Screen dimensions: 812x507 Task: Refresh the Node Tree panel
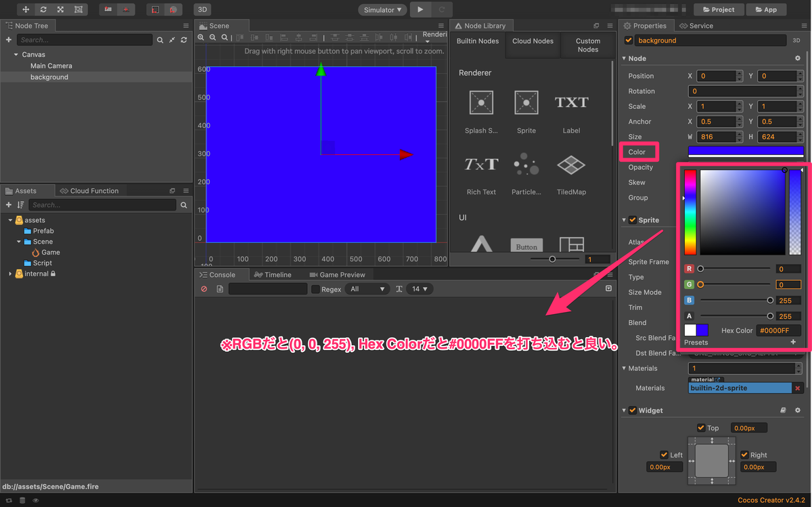[183, 41]
